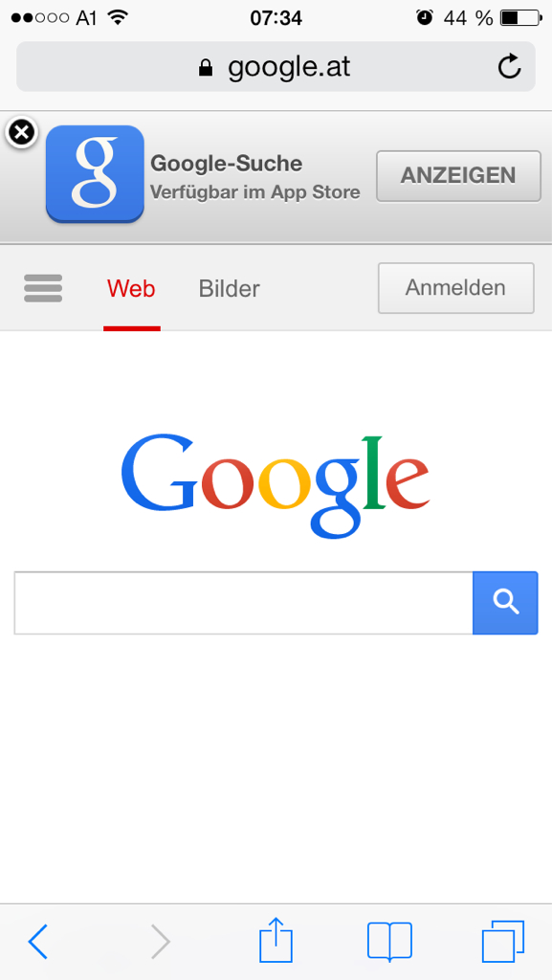Tap the blue Google app icon
552x980 pixels.
pos(95,174)
